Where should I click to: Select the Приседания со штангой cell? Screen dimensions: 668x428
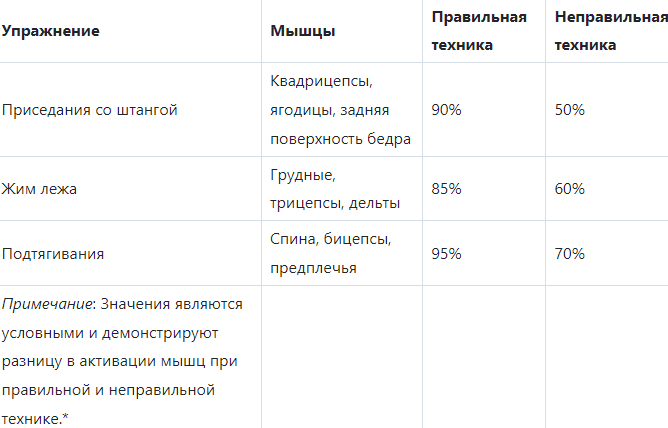pos(89,110)
